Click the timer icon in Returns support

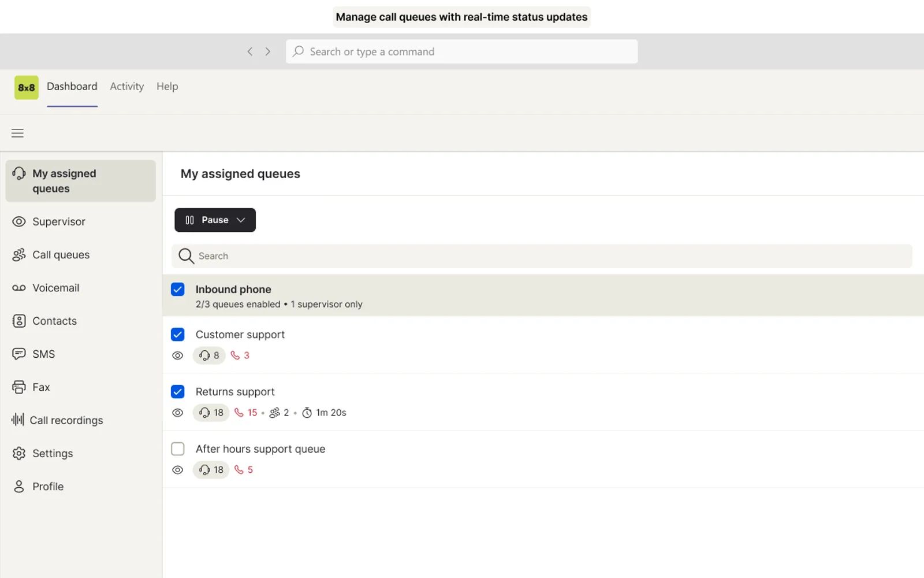coord(307,413)
